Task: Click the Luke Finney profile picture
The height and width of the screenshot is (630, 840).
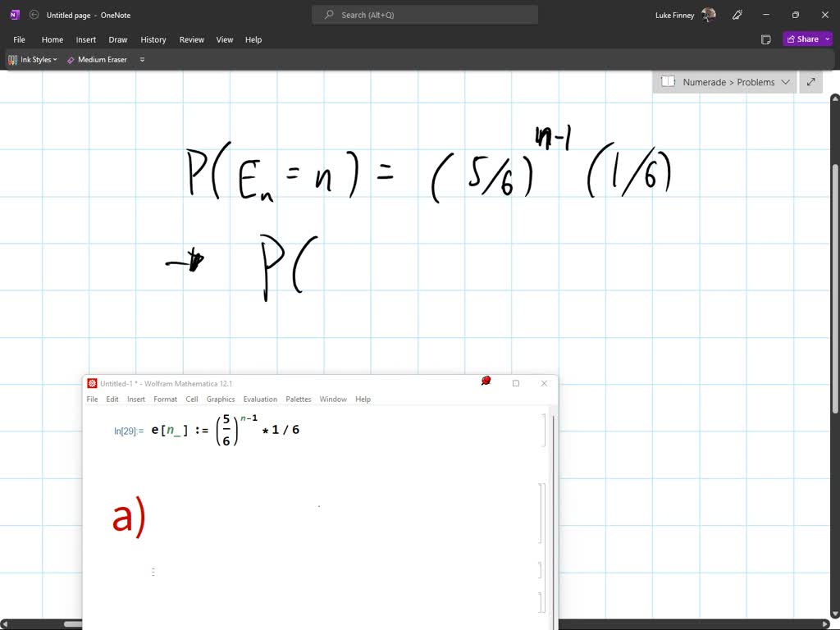Action: point(709,15)
